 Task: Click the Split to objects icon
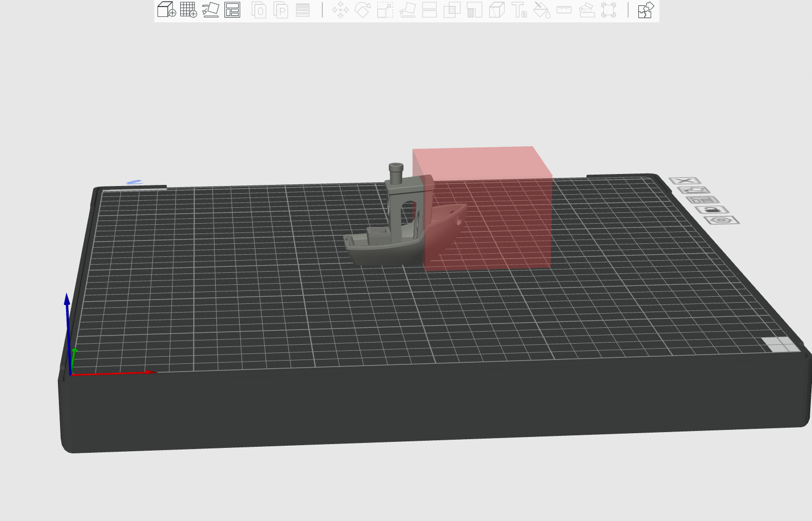pyautogui.click(x=259, y=10)
